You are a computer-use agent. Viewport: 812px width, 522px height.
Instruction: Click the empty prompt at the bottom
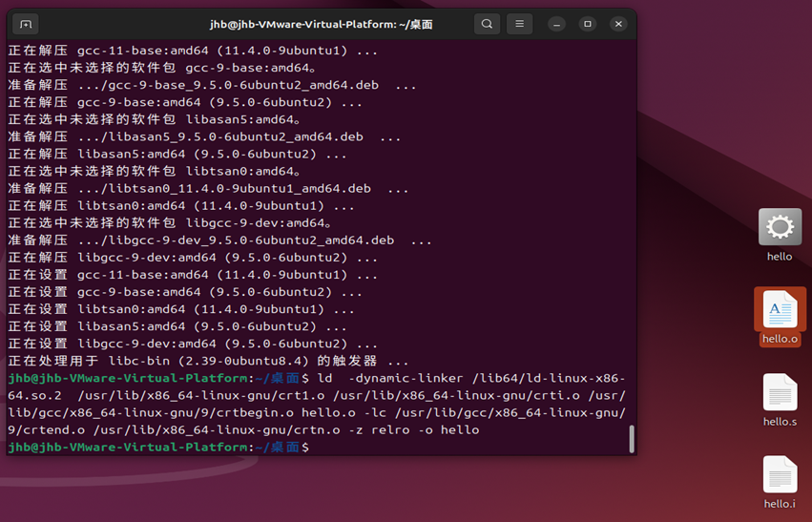159,447
